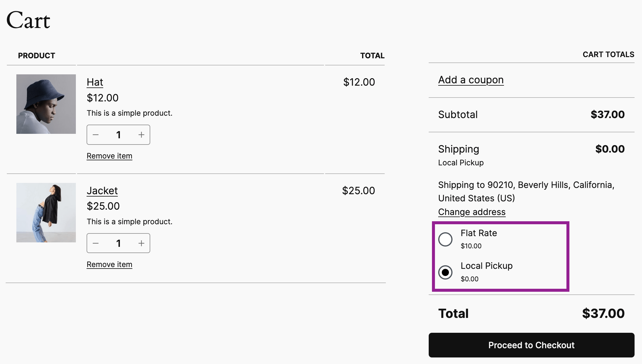Click the Jacket quantity input field
The image size is (642, 364).
point(118,243)
